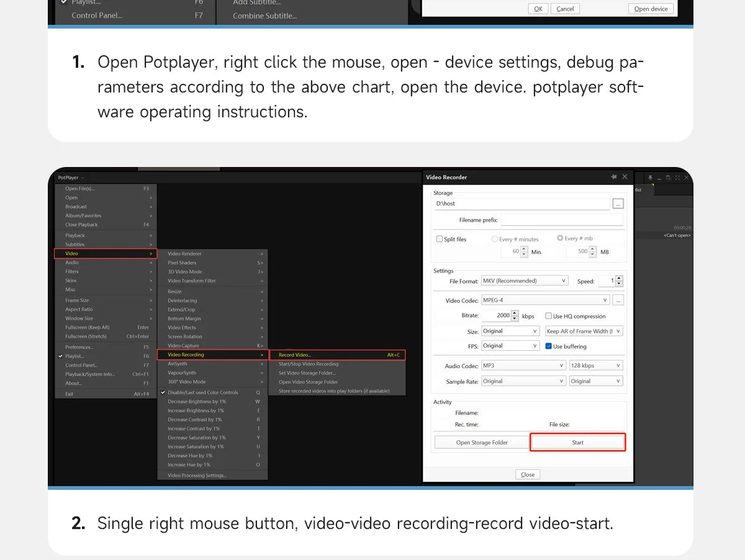Click the Bitrate value field

point(497,315)
